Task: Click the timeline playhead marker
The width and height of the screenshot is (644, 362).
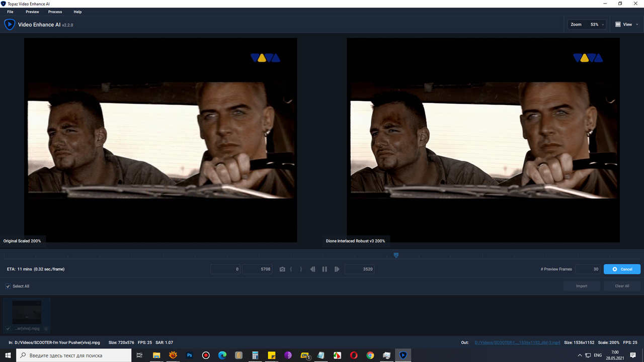Action: click(396, 255)
